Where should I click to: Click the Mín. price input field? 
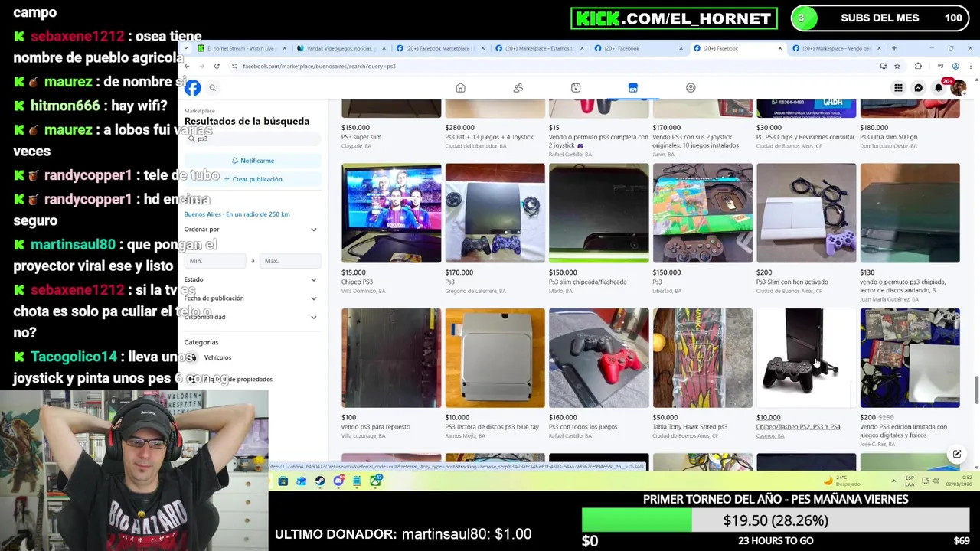click(216, 261)
